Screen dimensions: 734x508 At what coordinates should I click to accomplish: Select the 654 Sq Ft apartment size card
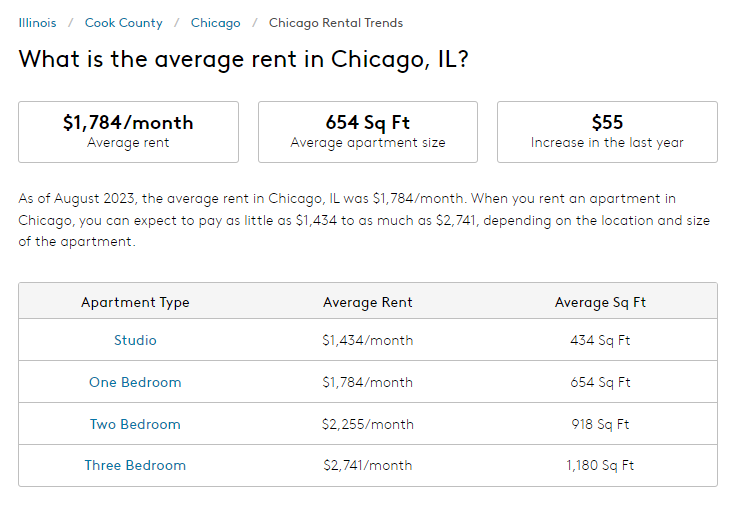pyautogui.click(x=368, y=131)
